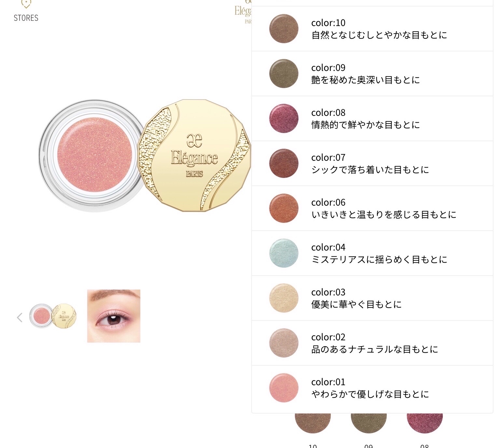Image resolution: width=500 pixels, height=448 pixels.
Task: Click the gold Elégance lid image
Action: point(194,155)
